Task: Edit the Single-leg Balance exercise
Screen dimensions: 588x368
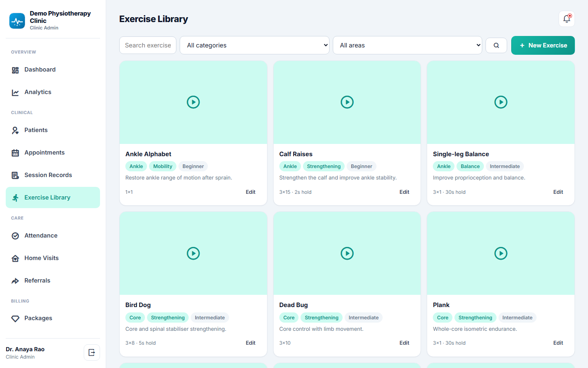Action: tap(558, 192)
